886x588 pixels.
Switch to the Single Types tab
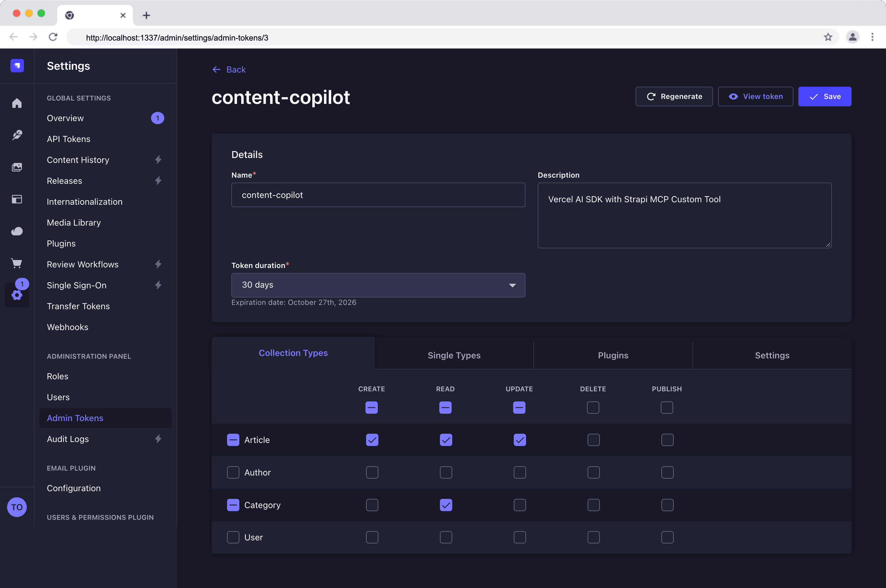coord(454,355)
